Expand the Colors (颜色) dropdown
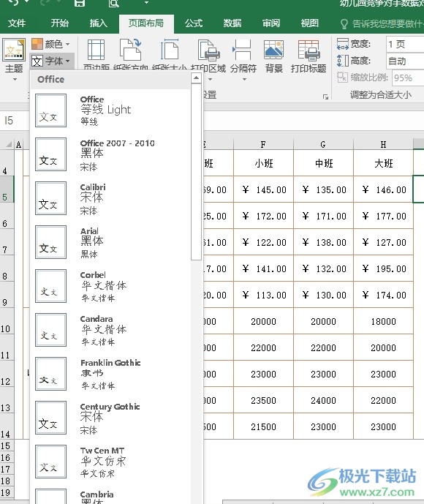The height and width of the screenshot is (504, 424). pyautogui.click(x=50, y=44)
